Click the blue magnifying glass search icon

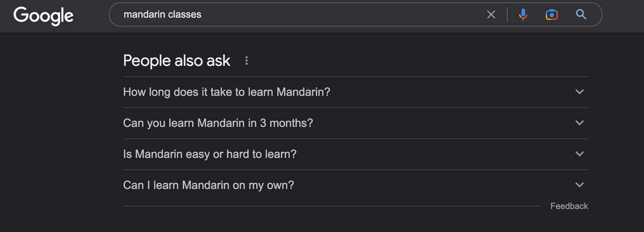click(581, 15)
